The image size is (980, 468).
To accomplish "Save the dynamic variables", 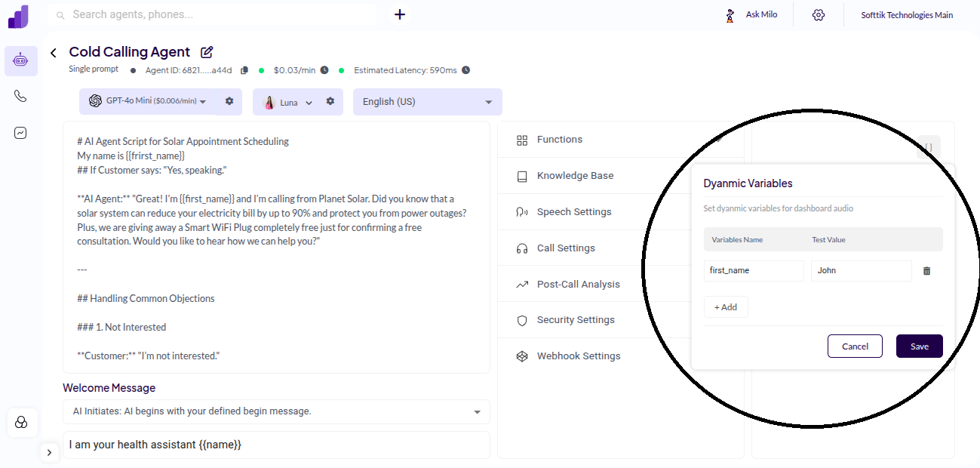I will 920,346.
